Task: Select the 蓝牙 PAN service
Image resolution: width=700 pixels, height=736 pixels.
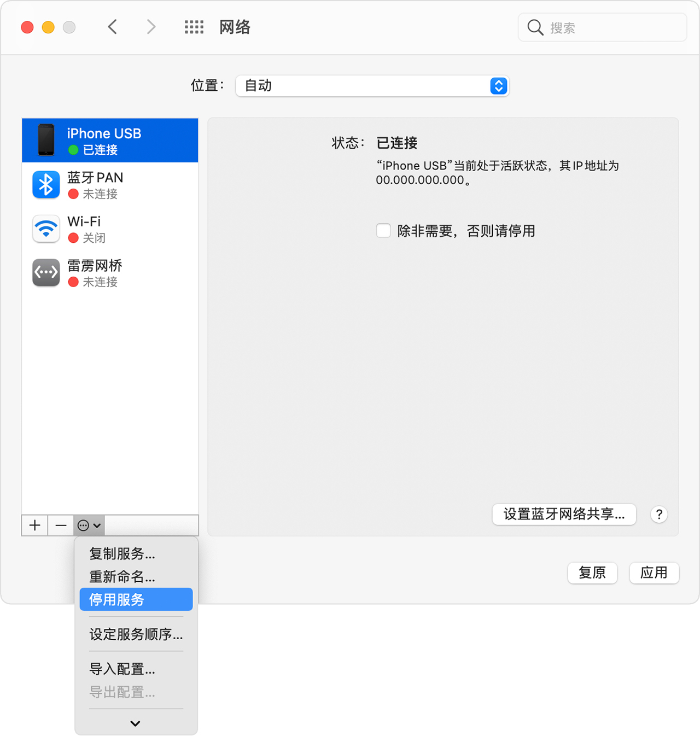Action: pyautogui.click(x=110, y=185)
